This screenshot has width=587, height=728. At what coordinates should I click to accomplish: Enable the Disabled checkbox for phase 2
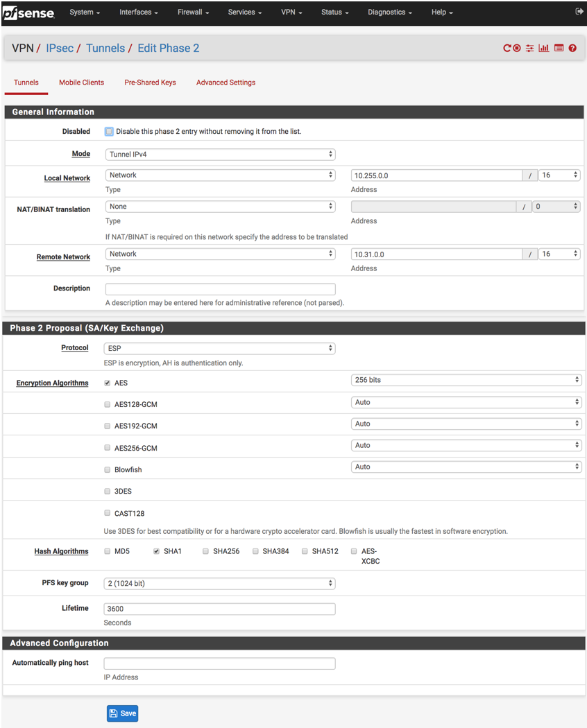(109, 131)
